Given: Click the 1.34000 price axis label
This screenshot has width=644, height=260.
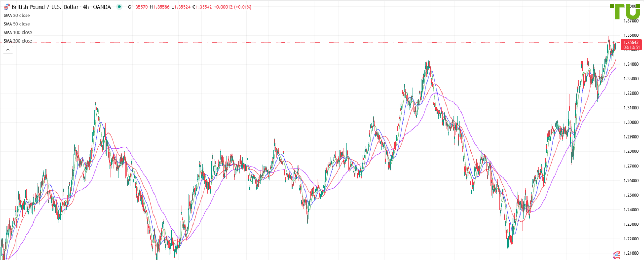Looking at the screenshot, I should (x=631, y=64).
